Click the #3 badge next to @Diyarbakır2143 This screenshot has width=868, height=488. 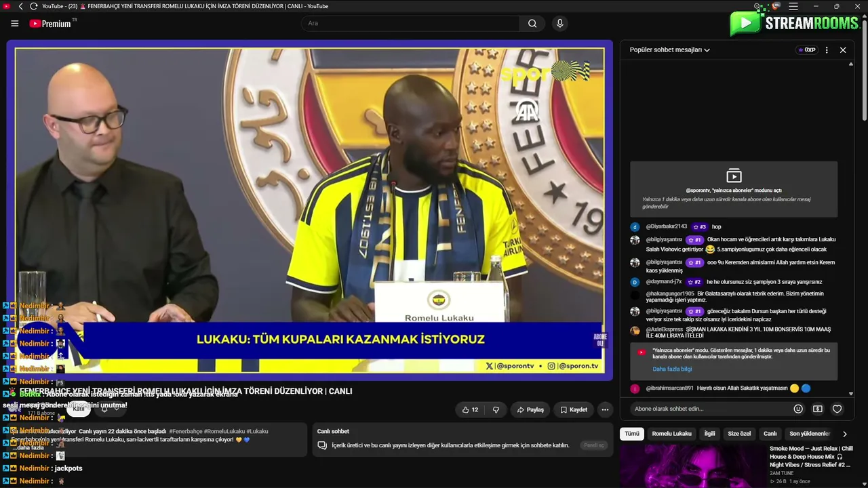(x=699, y=227)
